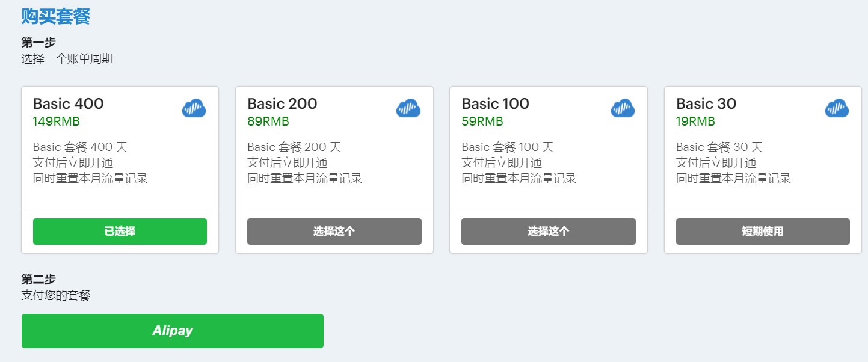This screenshot has height=362, width=868.
Task: Choose Basic 200 with its 选择这个 button
Action: (334, 232)
